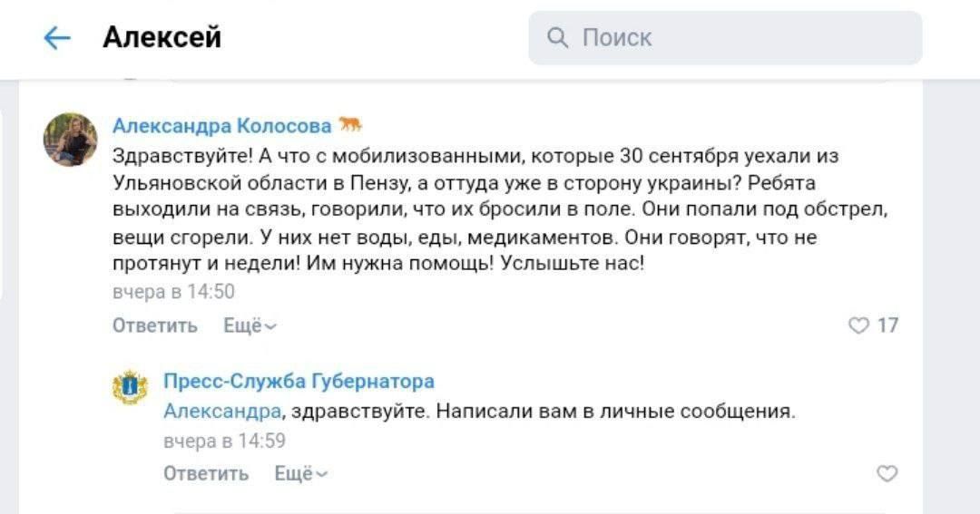
Task: Click the tiger emoji after Колосова's name
Action: pyautogui.click(x=350, y=124)
